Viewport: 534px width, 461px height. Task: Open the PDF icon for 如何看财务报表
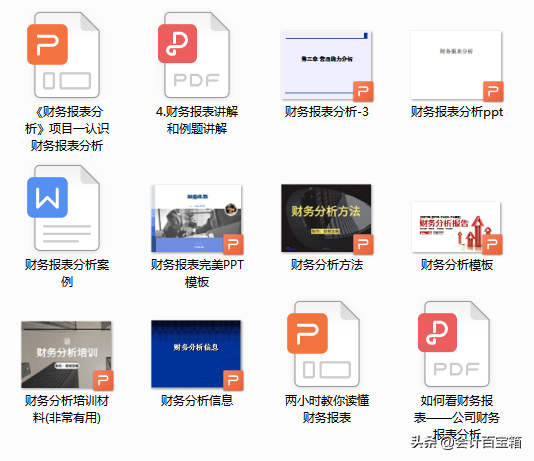[x=454, y=344]
